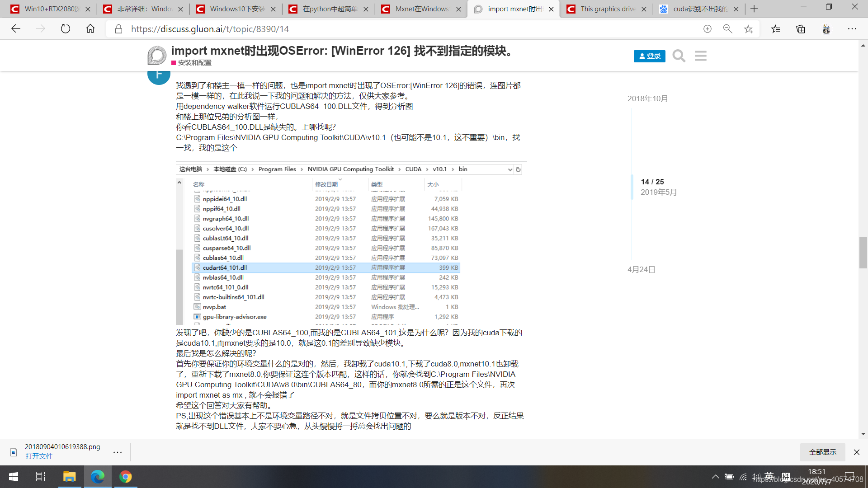The height and width of the screenshot is (488, 868).
Task: Switch to the 'Mxnet在Windows' tab
Action: pyautogui.click(x=421, y=9)
